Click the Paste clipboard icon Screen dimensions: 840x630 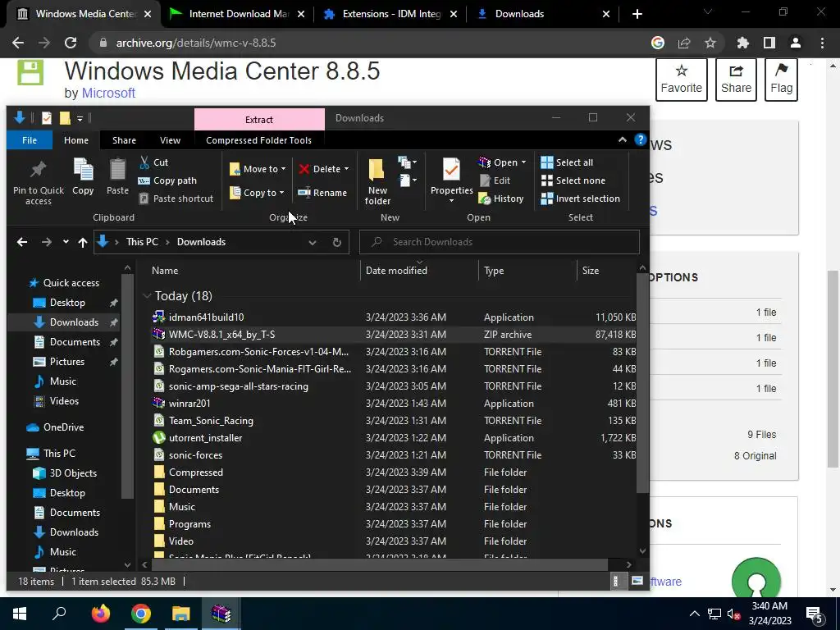point(117,177)
